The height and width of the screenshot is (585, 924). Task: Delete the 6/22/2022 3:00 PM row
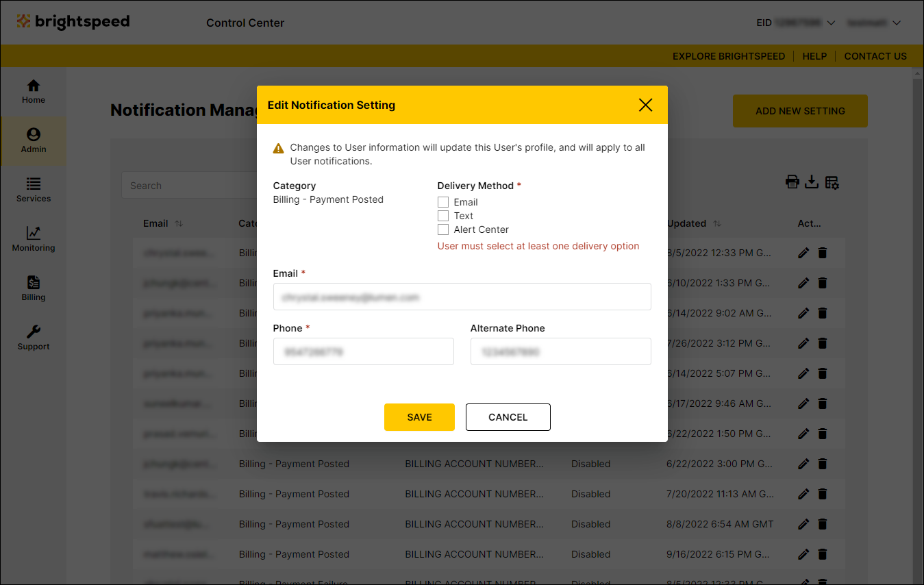[x=823, y=464]
